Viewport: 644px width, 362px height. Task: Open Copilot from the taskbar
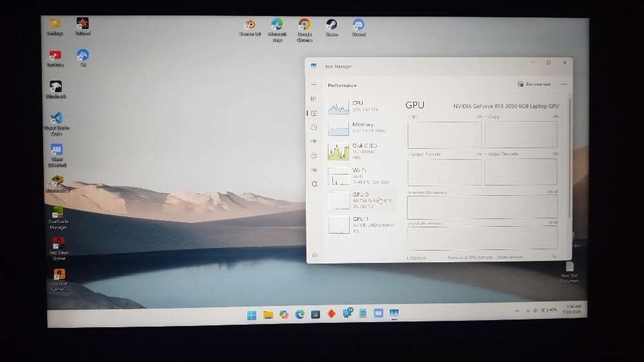point(284,315)
